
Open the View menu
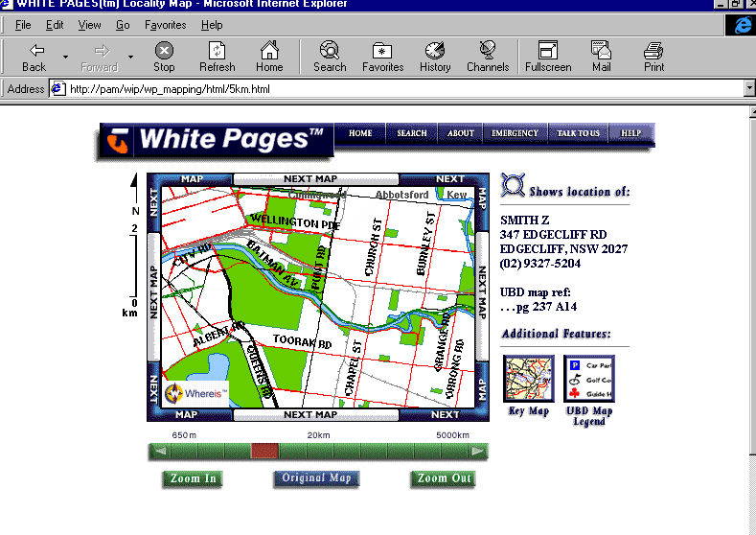90,25
